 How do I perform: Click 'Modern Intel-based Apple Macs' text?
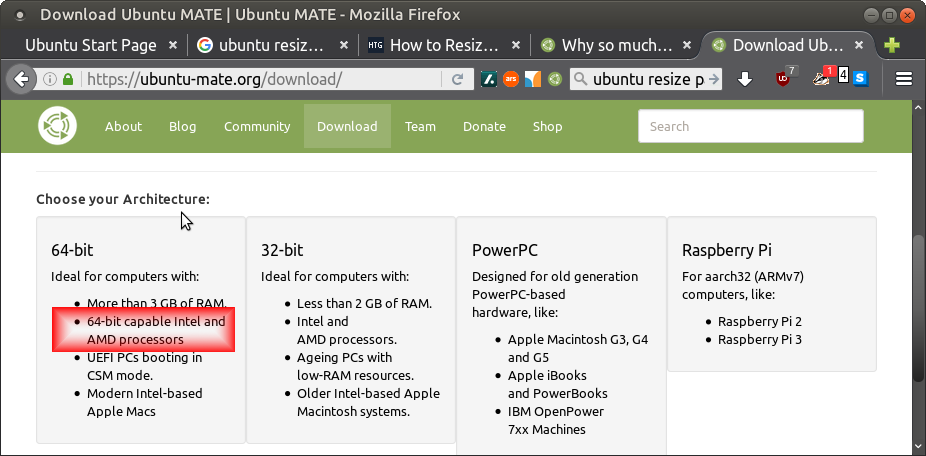coord(145,402)
